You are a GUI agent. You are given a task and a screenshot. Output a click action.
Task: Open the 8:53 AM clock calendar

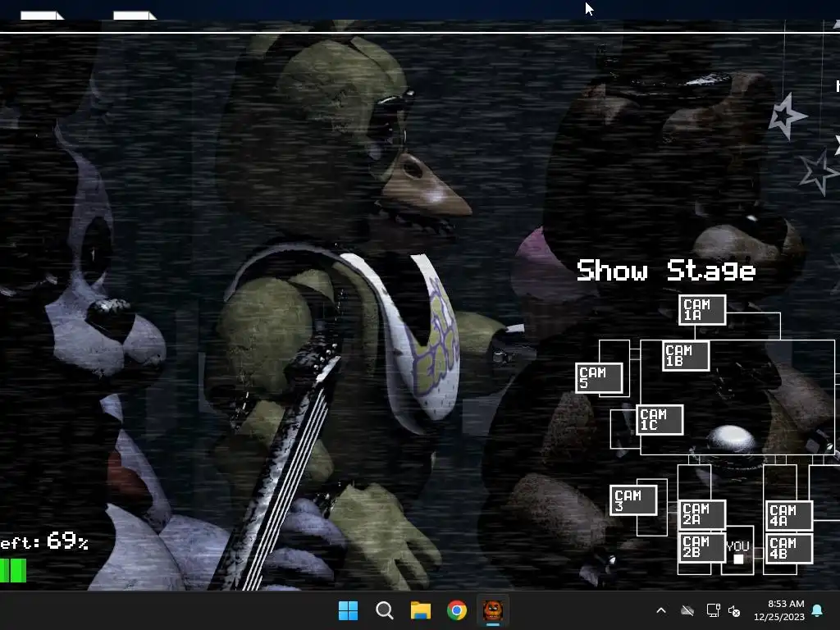779,610
